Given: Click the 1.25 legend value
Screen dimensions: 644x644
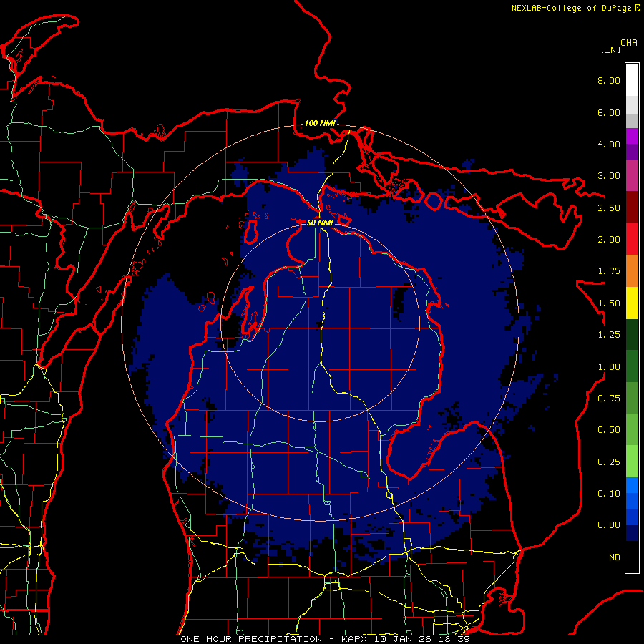Looking at the screenshot, I should click(x=609, y=335).
